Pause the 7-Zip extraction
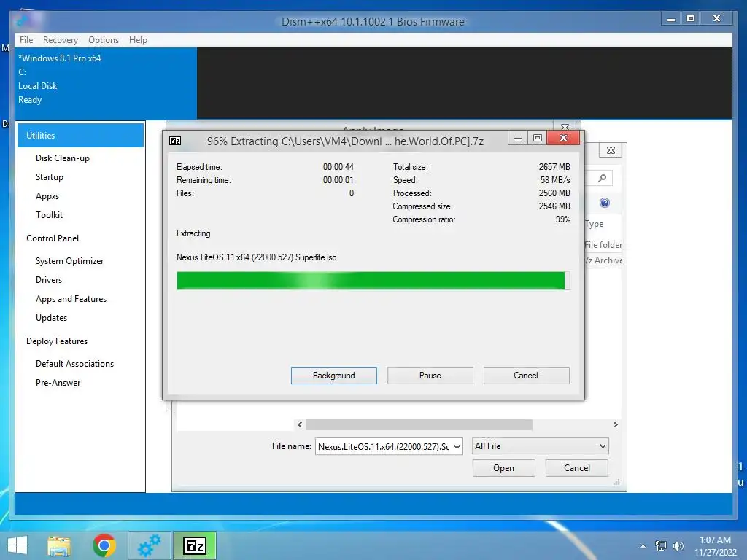 [430, 376]
